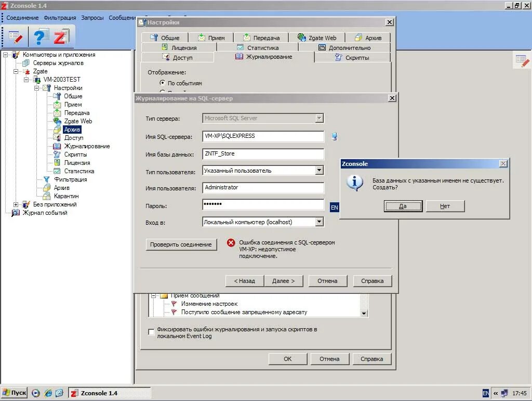Click the SQL server browse icon
The width and height of the screenshot is (532, 401).
click(x=335, y=136)
